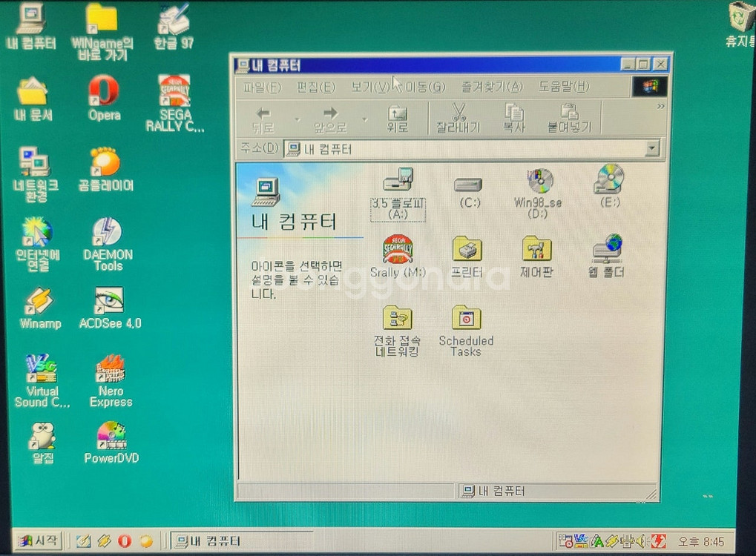The width and height of the screenshot is (756, 556).
Task: Click the 뒤로 back toolbar button
Action: point(263,119)
